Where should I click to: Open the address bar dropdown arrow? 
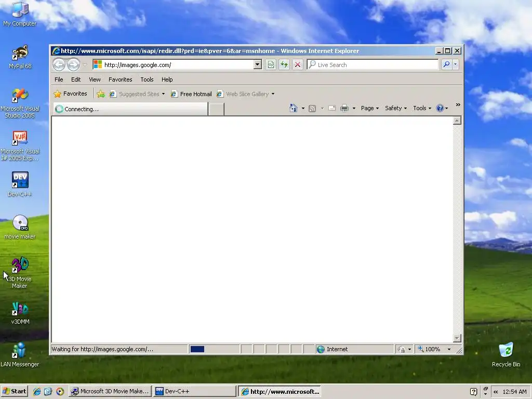[258, 64]
